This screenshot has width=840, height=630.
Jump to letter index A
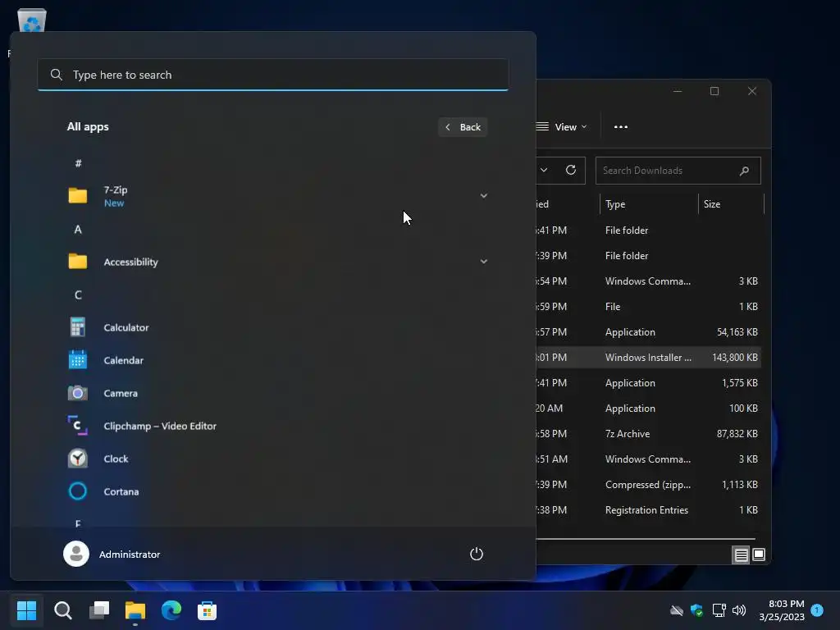click(78, 230)
